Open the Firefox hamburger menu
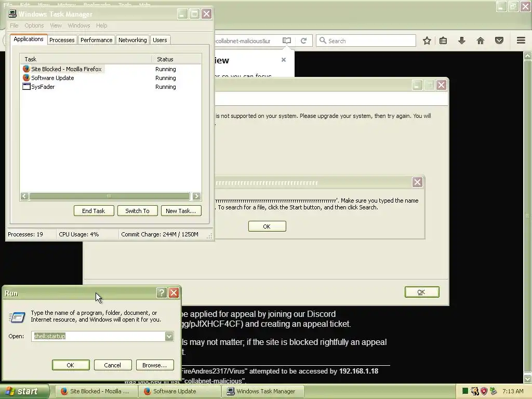This screenshot has height=399, width=532. pyautogui.click(x=521, y=41)
